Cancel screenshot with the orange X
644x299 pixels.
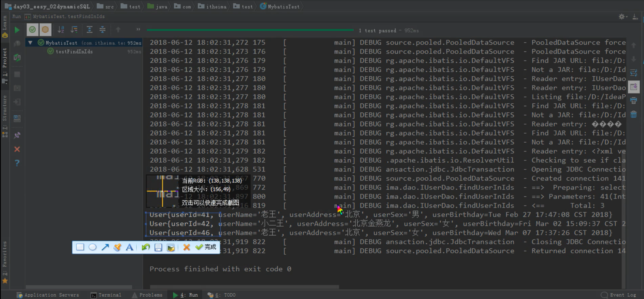tap(187, 247)
